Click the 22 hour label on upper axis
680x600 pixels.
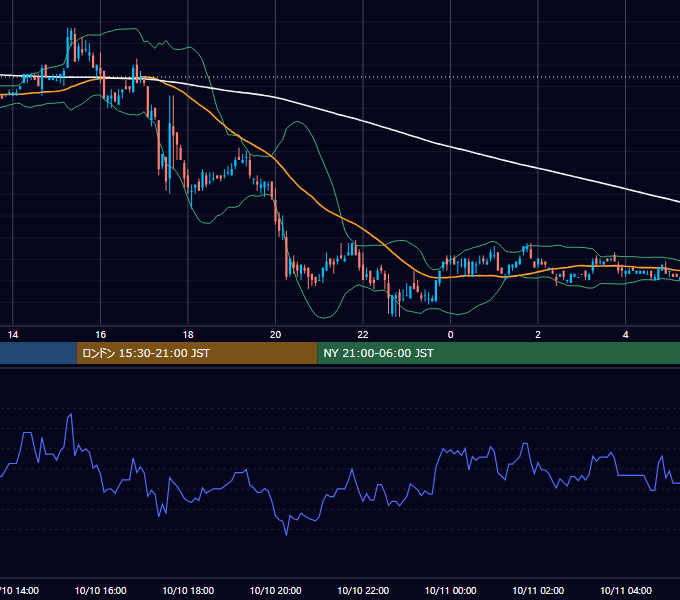tap(363, 335)
